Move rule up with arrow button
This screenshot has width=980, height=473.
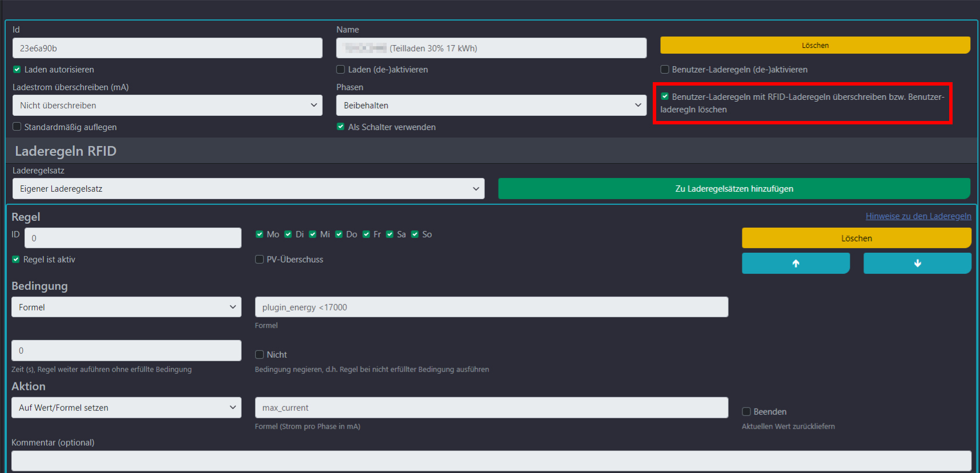795,263
